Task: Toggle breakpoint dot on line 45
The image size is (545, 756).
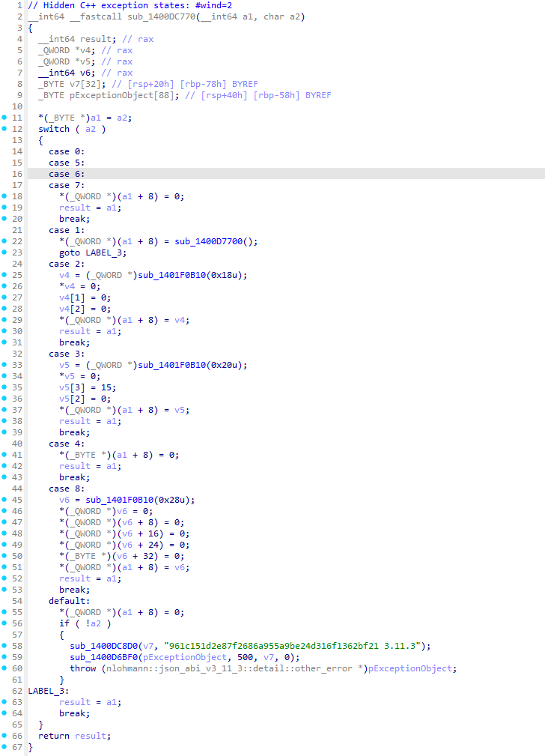Action: [4, 500]
